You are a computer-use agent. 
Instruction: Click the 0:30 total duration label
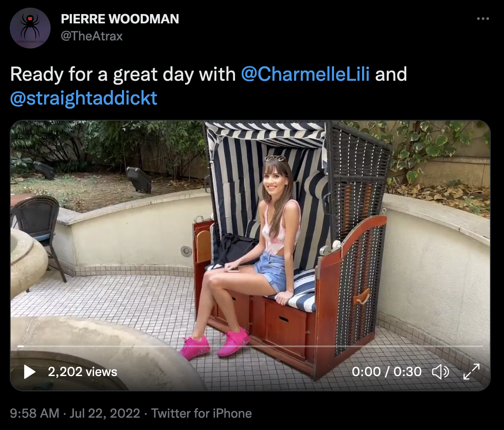click(x=407, y=372)
